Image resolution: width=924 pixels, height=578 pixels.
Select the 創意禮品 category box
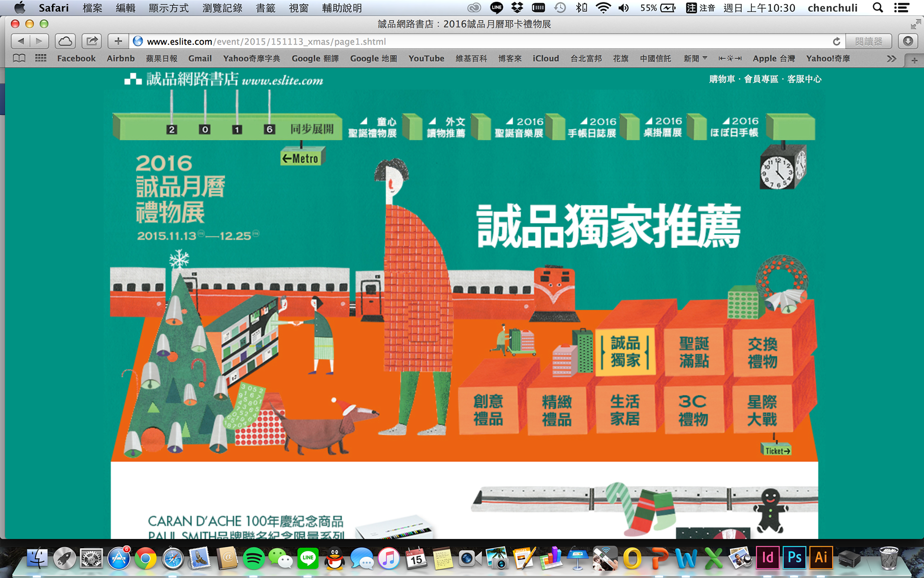point(488,410)
